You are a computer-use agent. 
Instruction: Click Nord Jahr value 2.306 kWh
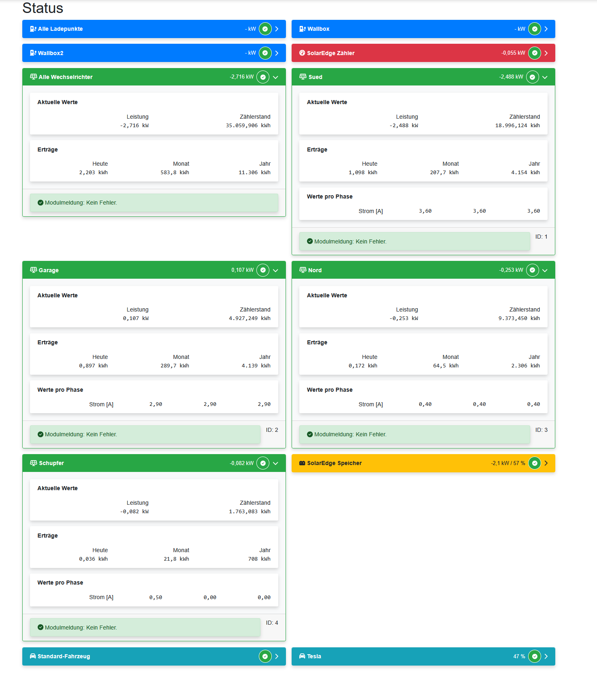click(526, 366)
